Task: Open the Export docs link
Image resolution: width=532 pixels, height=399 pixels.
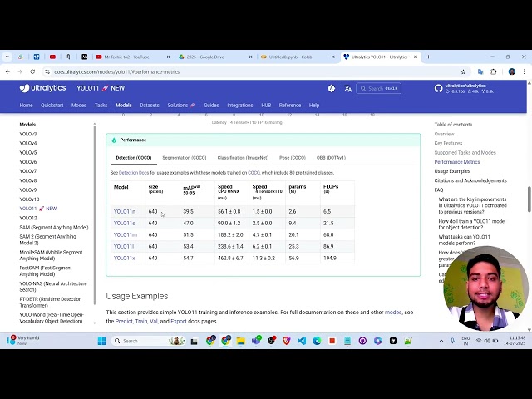Action: tap(179, 321)
